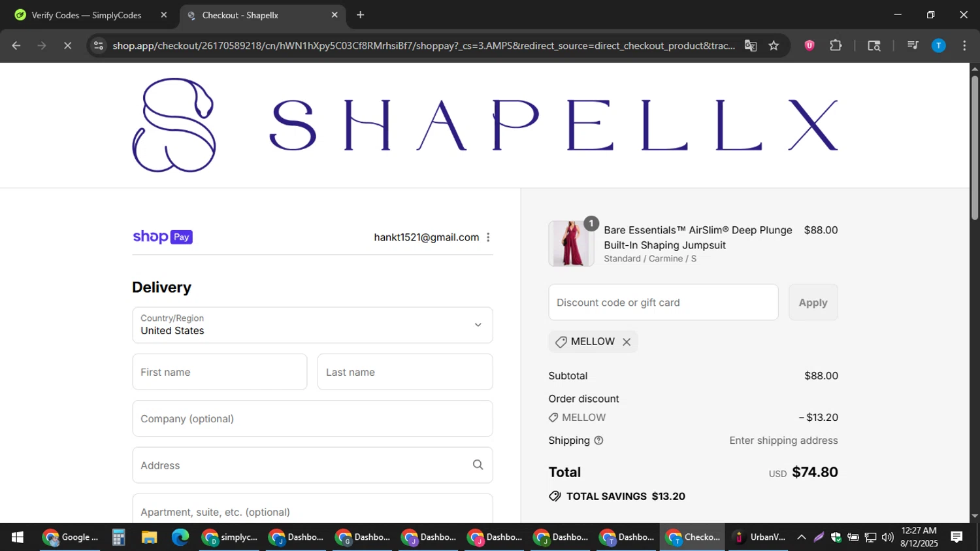Screen dimensions: 980x551
Task: View site information icon in address bar
Action: 99,45
